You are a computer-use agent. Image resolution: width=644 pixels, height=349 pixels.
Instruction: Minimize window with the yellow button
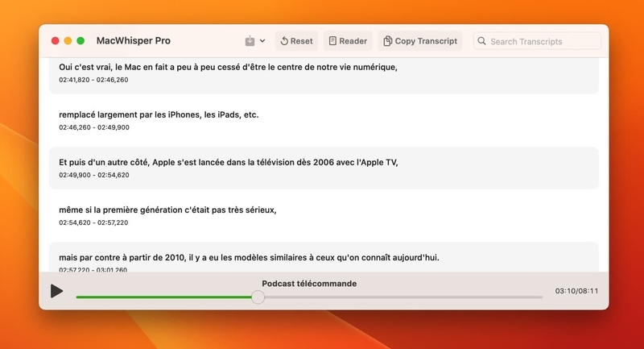click(x=68, y=40)
